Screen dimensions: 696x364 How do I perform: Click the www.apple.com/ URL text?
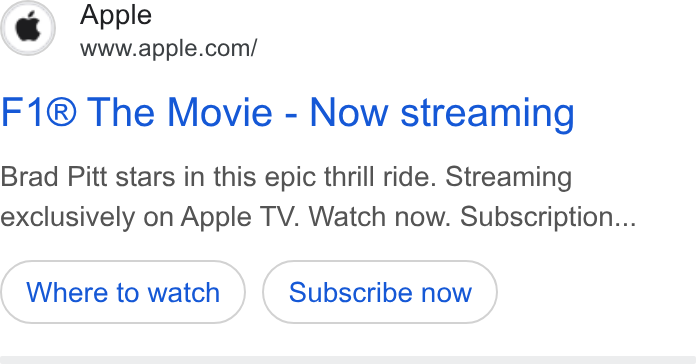(169, 48)
